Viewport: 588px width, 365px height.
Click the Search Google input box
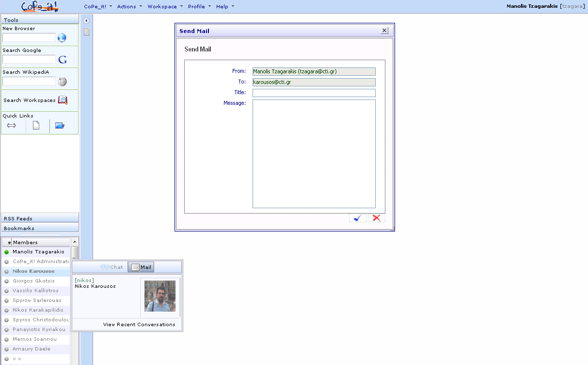tap(29, 59)
